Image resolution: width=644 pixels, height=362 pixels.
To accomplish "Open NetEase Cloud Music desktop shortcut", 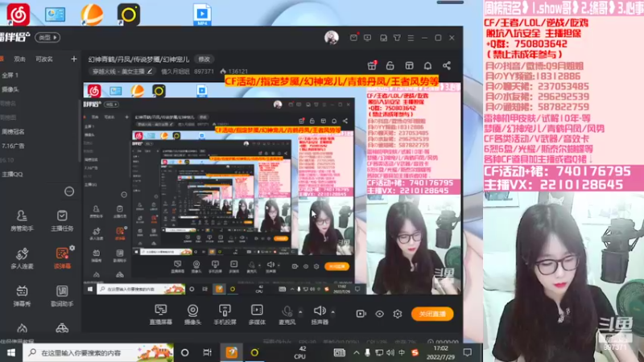I will click(x=18, y=14).
